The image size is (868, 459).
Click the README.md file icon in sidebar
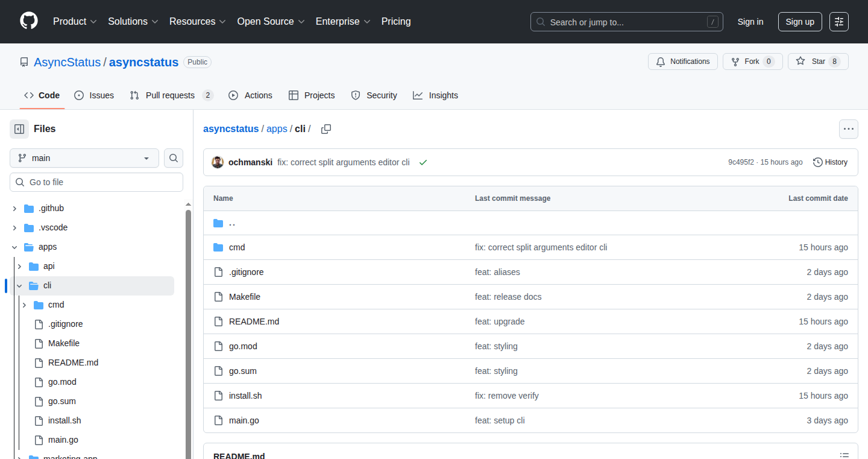pos(39,363)
